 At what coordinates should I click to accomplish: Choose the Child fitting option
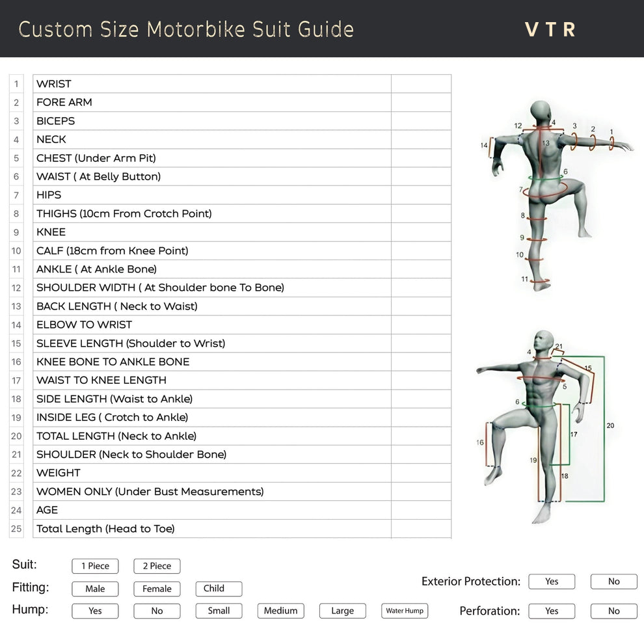click(x=219, y=589)
